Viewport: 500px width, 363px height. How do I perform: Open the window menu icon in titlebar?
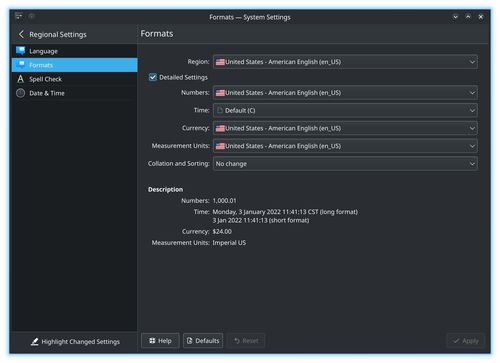(x=19, y=16)
